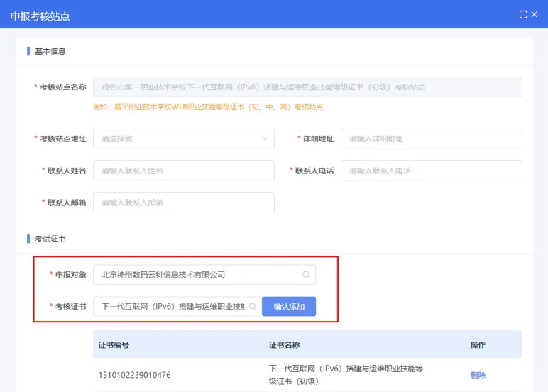Click the 联系人姓名 label
This screenshot has height=392, width=548.
(x=67, y=170)
